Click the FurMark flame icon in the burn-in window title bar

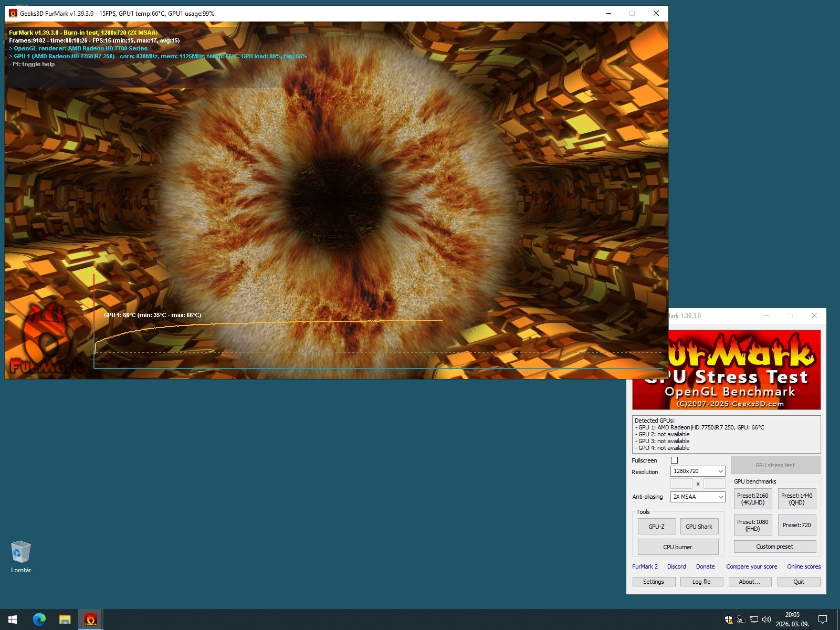point(13,14)
